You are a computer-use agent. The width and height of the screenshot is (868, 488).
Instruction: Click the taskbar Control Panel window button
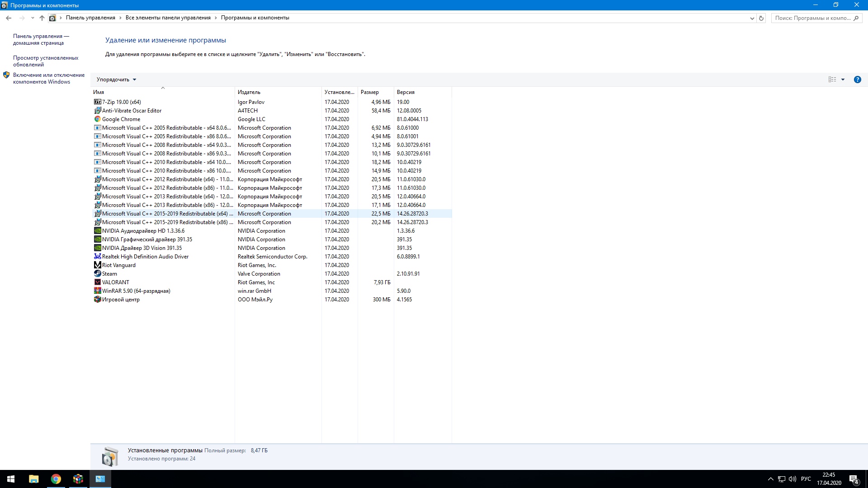(x=100, y=479)
